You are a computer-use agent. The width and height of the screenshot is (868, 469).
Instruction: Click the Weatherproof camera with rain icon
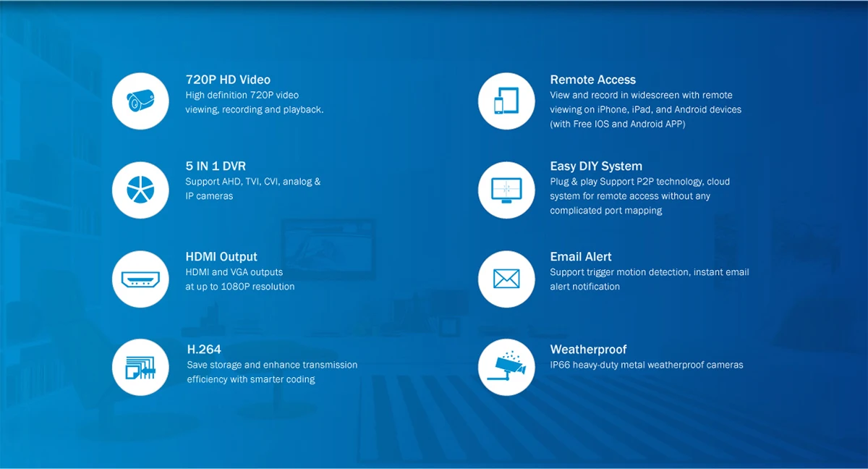(x=506, y=368)
